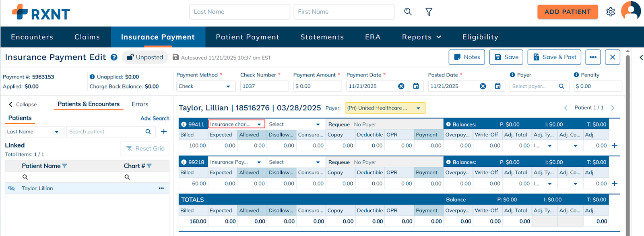Collapse the left patients panel
The height and width of the screenshot is (236, 644).
[23, 104]
